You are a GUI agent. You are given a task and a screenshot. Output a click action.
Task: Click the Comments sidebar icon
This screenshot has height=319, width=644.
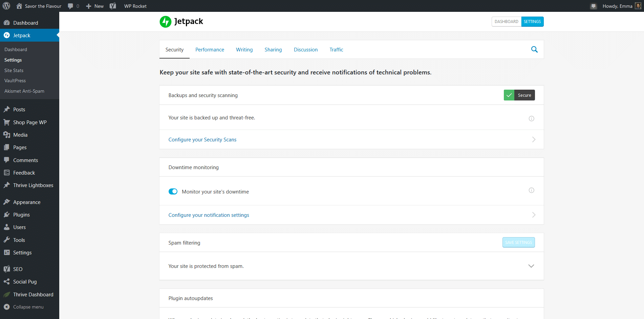click(6, 160)
